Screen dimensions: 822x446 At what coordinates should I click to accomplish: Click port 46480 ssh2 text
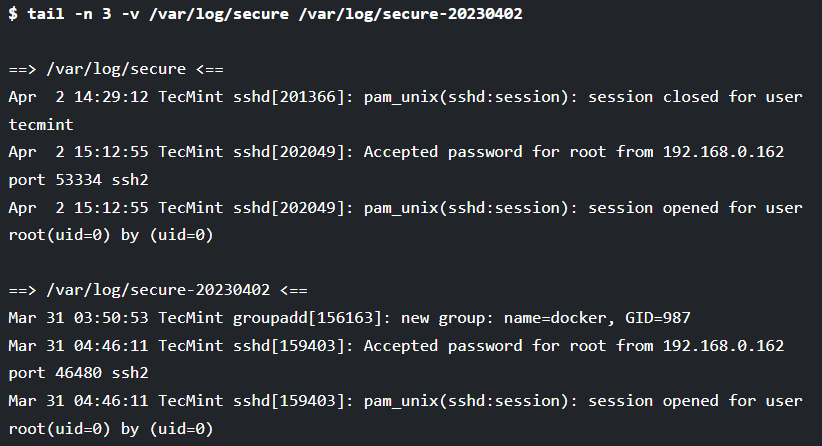[79, 373]
